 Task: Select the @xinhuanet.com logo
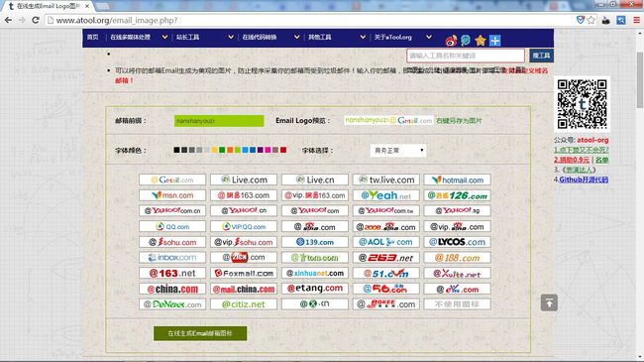[x=315, y=273]
